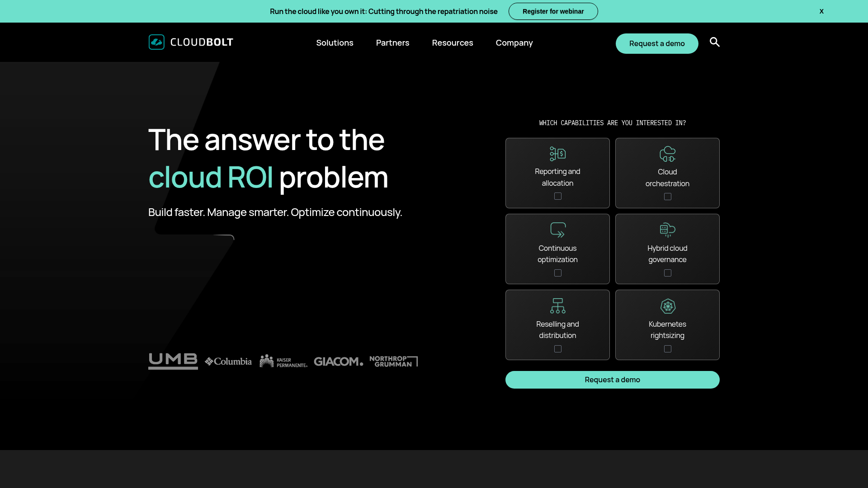
Task: Open the Partners dropdown
Action: (392, 42)
